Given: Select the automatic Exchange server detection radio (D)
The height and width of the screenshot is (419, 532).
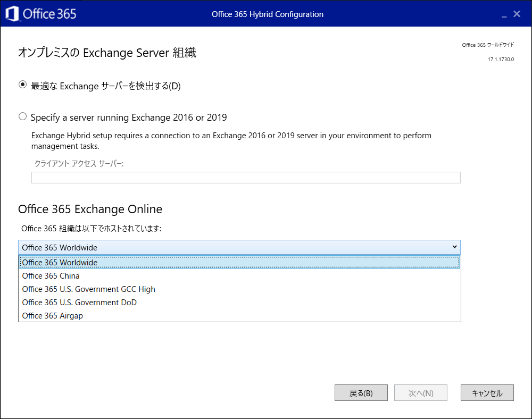Looking at the screenshot, I should tap(22, 85).
